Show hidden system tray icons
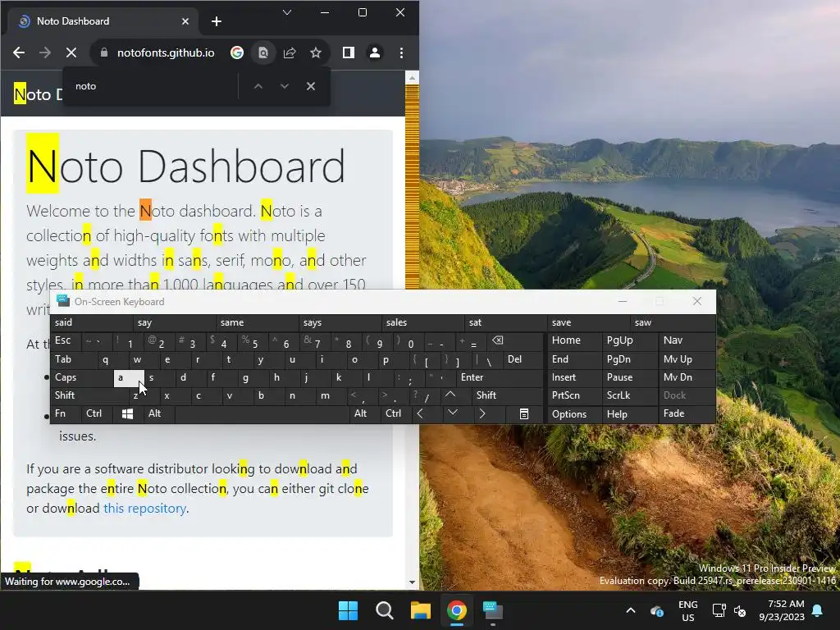Image resolution: width=840 pixels, height=630 pixels. (x=631, y=610)
